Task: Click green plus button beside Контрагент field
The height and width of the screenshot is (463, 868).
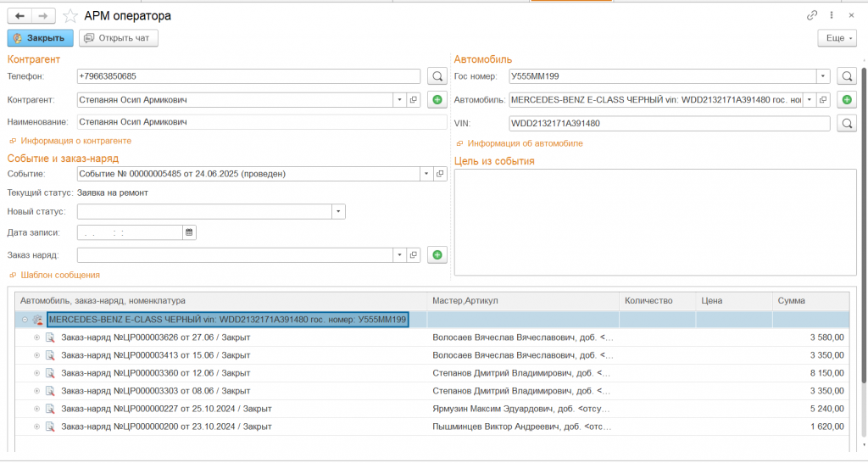Action: pos(437,100)
